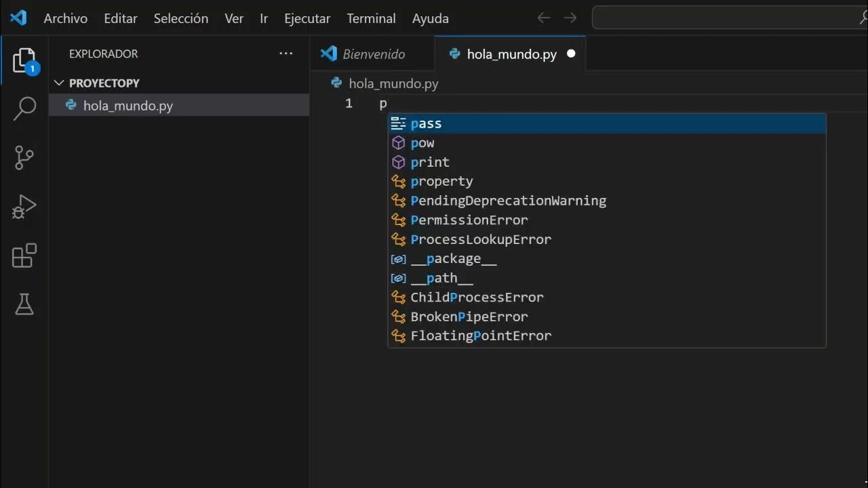This screenshot has height=488, width=868.
Task: Choose PendingDeprecationWarning suggestion
Action: pyautogui.click(x=606, y=201)
